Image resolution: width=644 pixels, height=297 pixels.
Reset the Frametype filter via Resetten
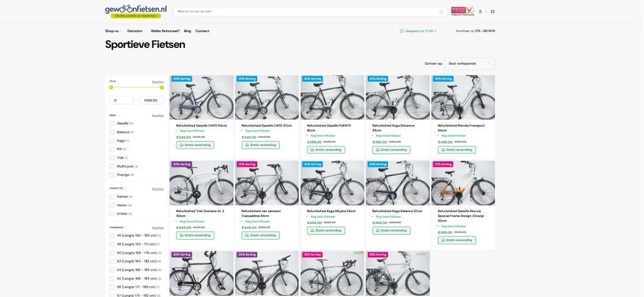pyautogui.click(x=158, y=189)
